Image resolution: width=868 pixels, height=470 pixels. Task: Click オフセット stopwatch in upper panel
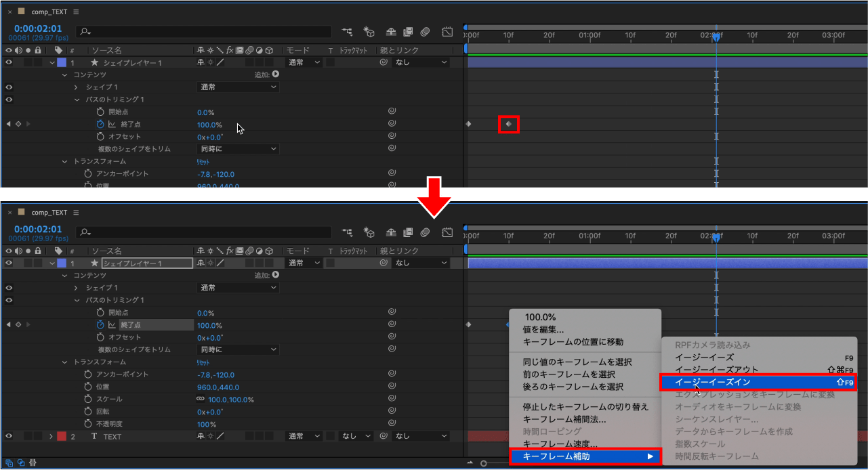click(100, 137)
